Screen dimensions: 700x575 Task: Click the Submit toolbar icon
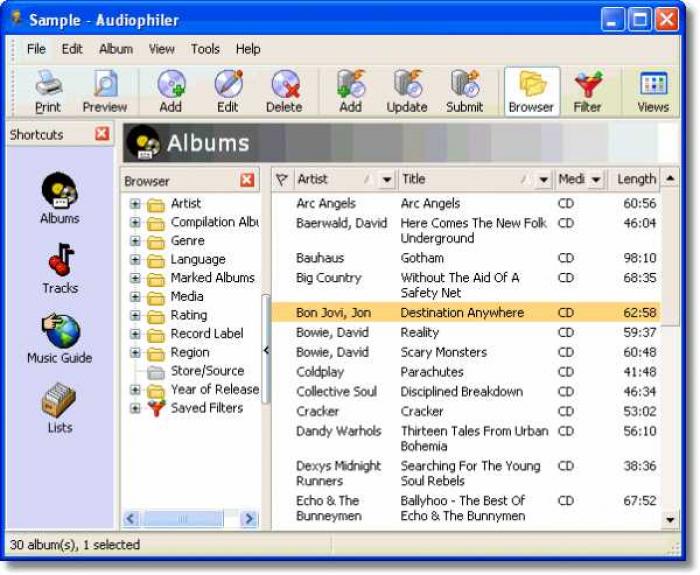[465, 92]
